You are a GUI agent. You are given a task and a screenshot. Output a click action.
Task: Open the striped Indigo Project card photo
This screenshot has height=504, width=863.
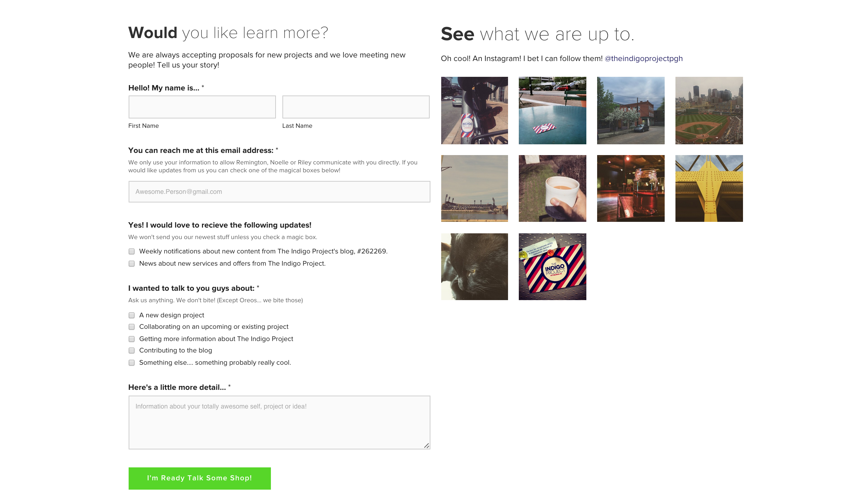click(x=552, y=266)
